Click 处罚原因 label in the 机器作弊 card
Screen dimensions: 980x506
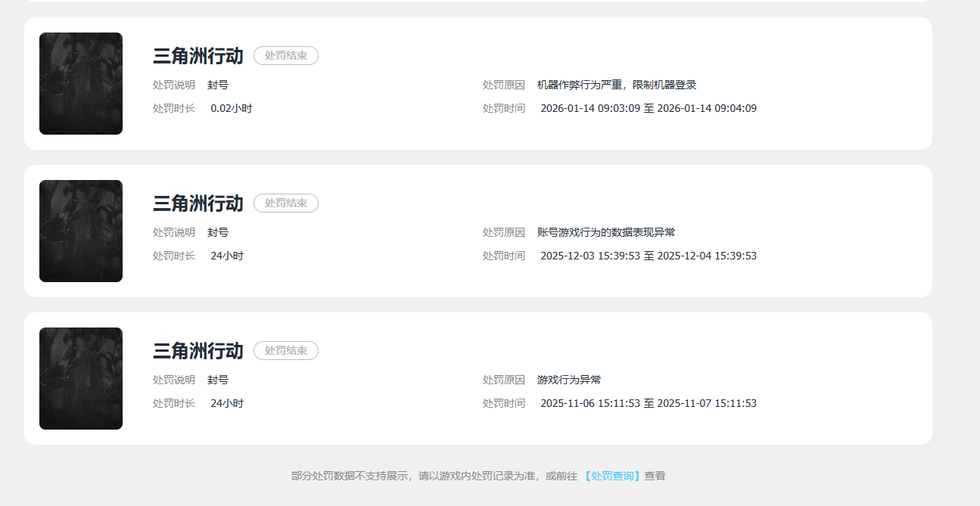click(504, 85)
